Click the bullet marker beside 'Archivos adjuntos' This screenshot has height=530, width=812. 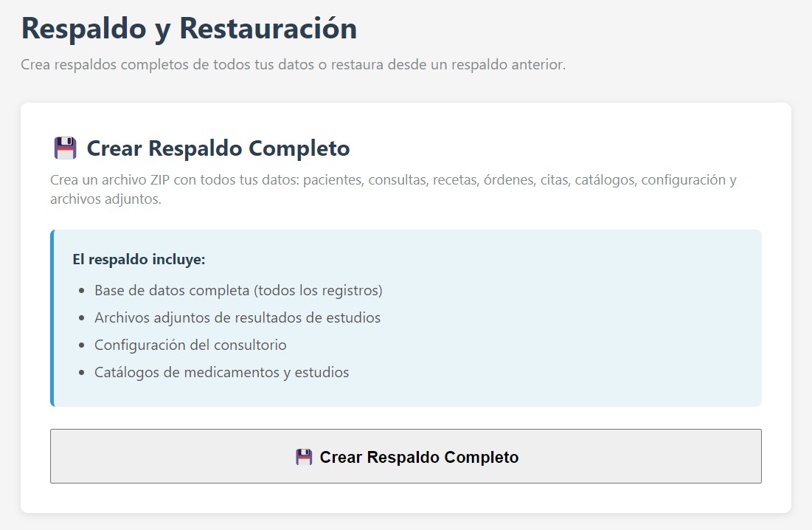coord(83,317)
